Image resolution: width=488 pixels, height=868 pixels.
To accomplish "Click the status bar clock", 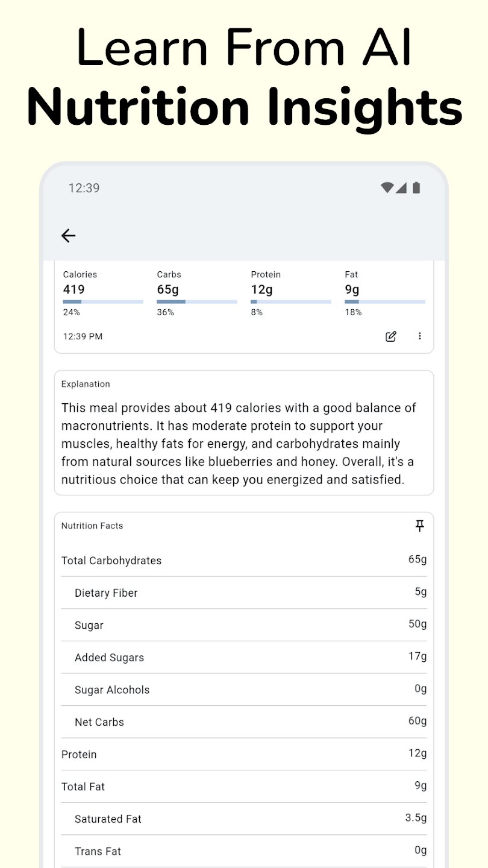I will click(84, 188).
